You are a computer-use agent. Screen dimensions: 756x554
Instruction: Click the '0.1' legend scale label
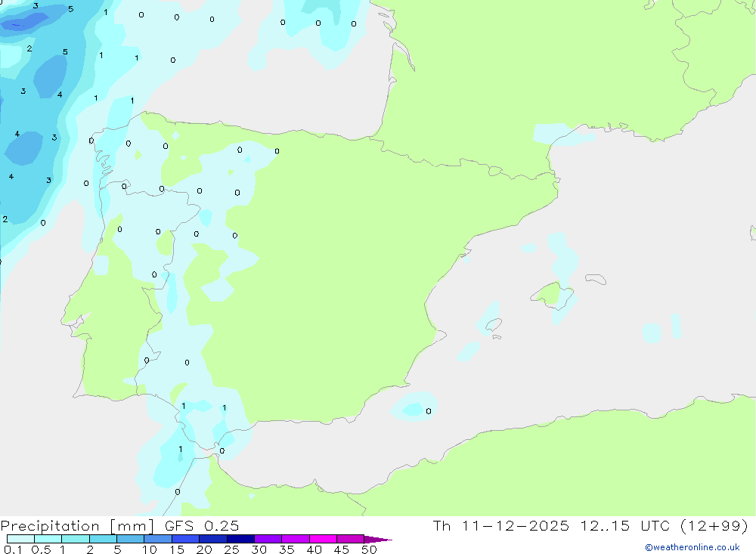pos(13,549)
